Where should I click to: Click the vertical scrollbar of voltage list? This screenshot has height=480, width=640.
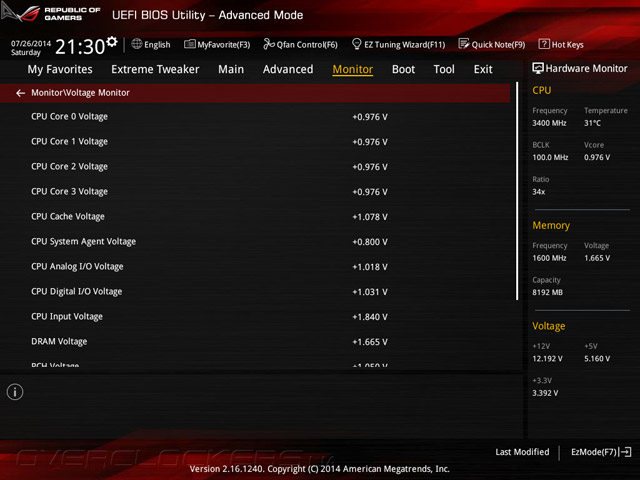click(x=517, y=191)
